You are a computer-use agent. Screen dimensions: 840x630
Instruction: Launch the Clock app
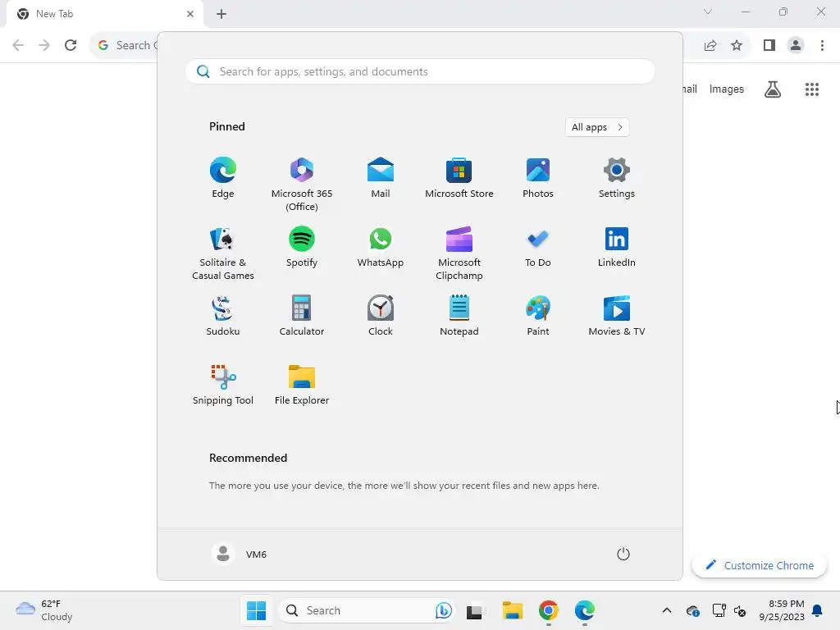(x=381, y=316)
